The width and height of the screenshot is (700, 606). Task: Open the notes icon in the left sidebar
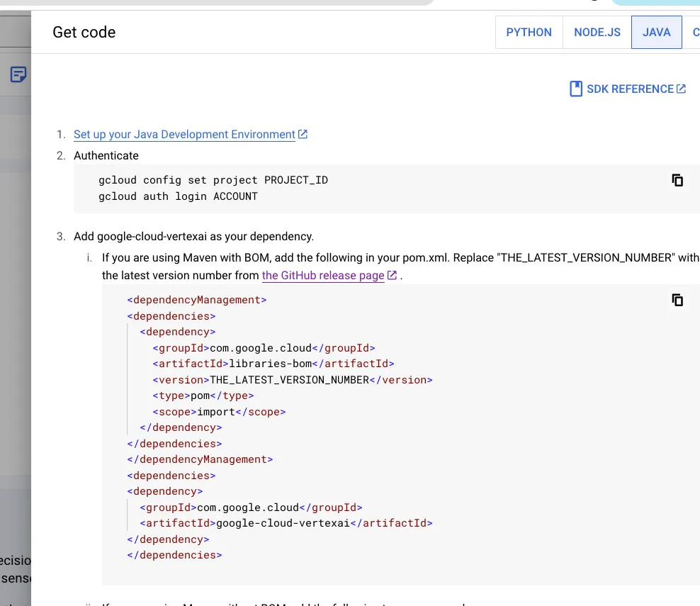[16, 74]
